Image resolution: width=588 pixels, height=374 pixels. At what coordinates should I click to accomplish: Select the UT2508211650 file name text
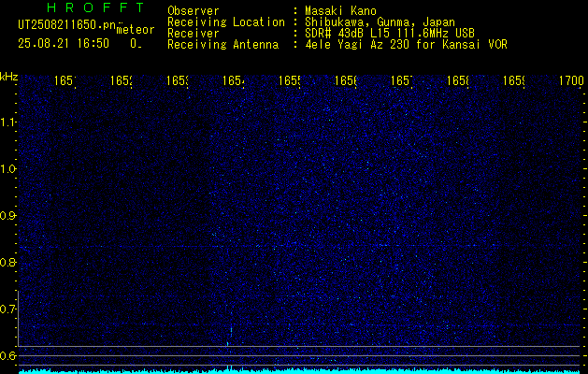pyautogui.click(x=67, y=25)
